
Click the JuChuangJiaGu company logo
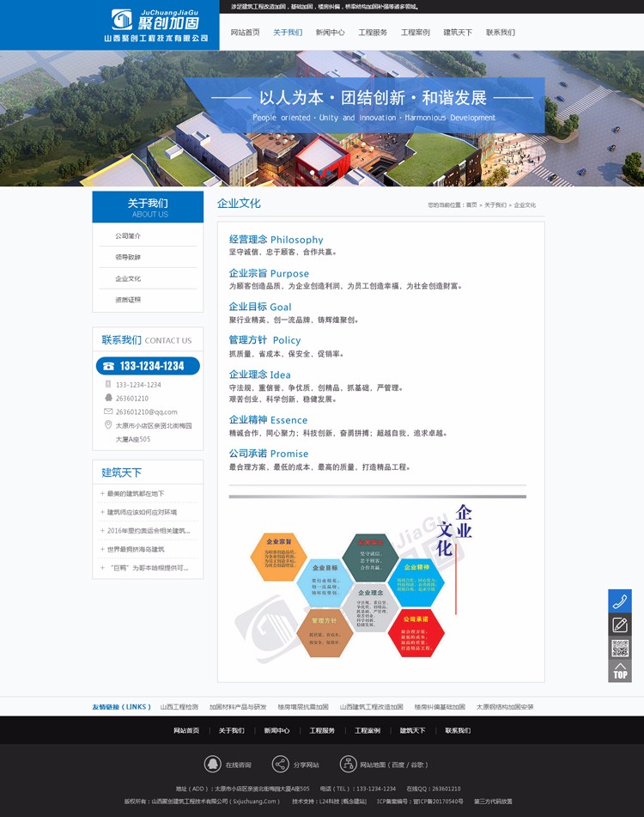coord(155,25)
